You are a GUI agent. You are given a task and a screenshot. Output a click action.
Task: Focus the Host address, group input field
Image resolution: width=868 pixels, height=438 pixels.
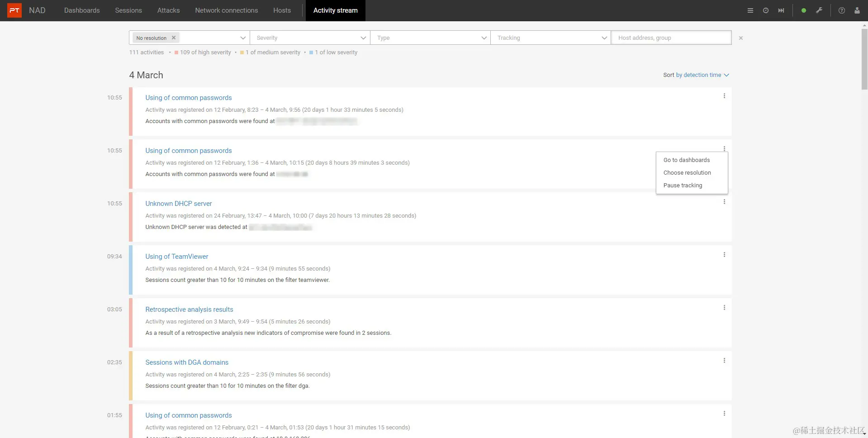pyautogui.click(x=671, y=38)
